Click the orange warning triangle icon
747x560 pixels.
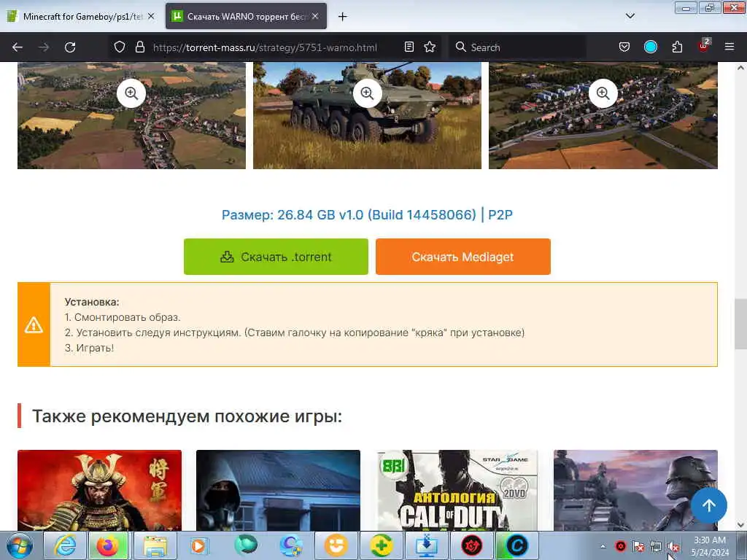click(34, 325)
